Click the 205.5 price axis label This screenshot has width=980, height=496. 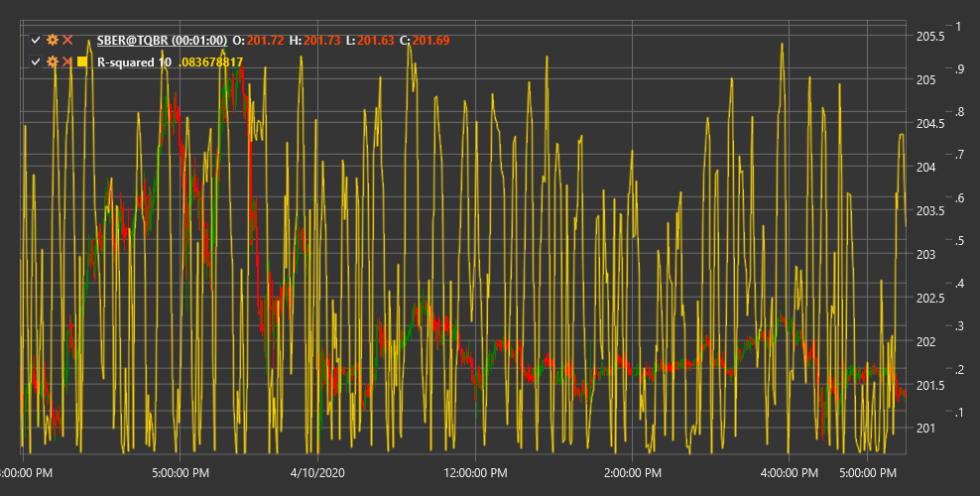point(930,37)
